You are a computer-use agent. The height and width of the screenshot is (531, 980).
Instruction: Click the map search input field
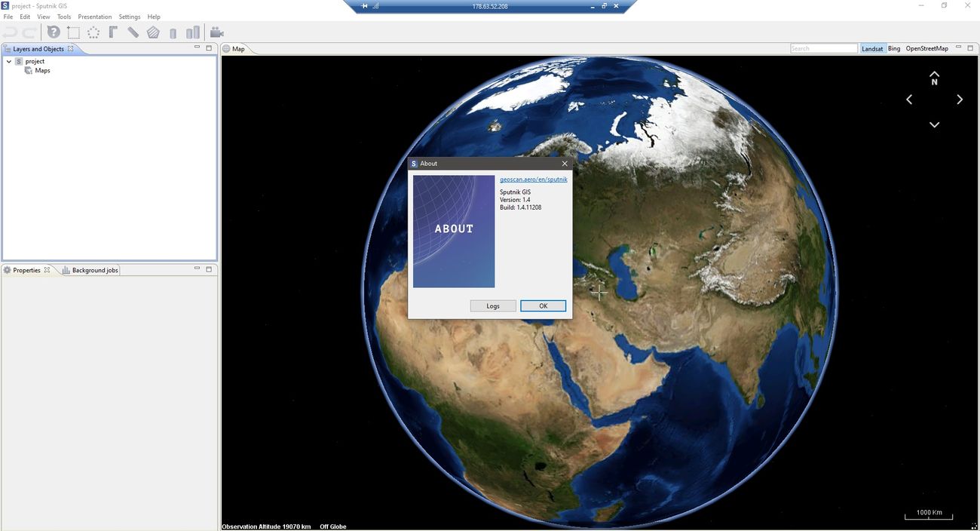(x=822, y=48)
